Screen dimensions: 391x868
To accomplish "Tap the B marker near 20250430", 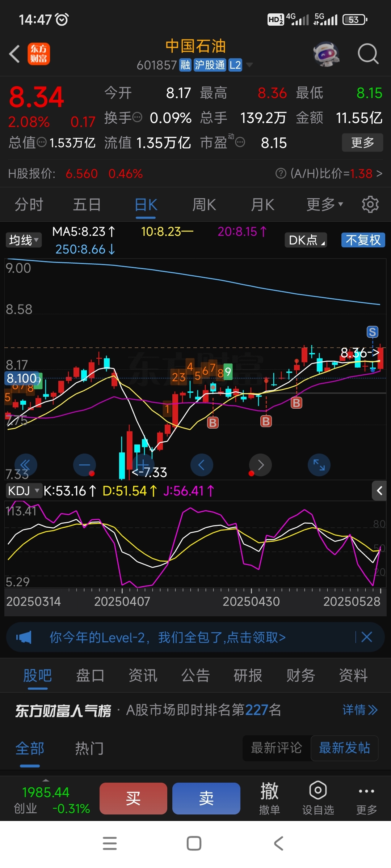I will [266, 421].
